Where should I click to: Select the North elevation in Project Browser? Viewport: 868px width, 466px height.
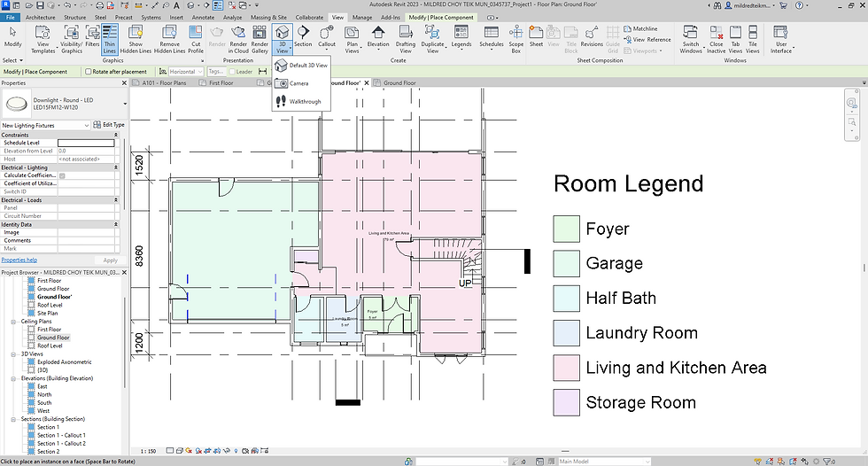pos(44,394)
